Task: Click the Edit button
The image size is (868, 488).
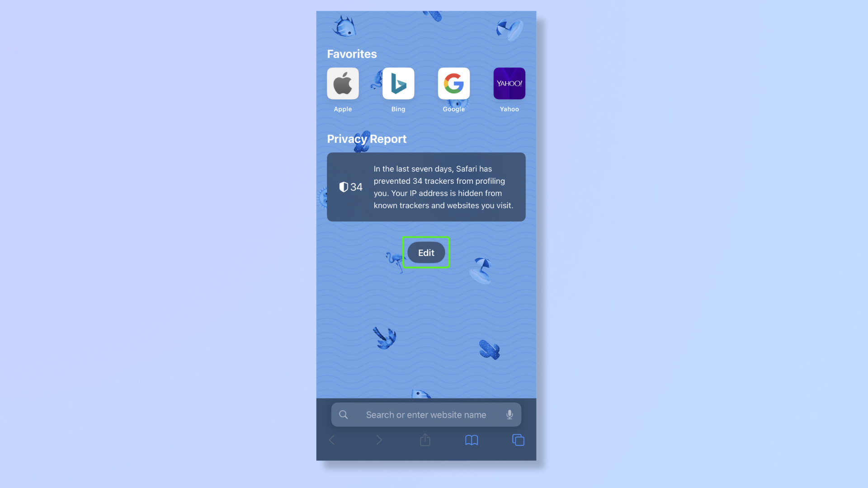Action: click(426, 252)
